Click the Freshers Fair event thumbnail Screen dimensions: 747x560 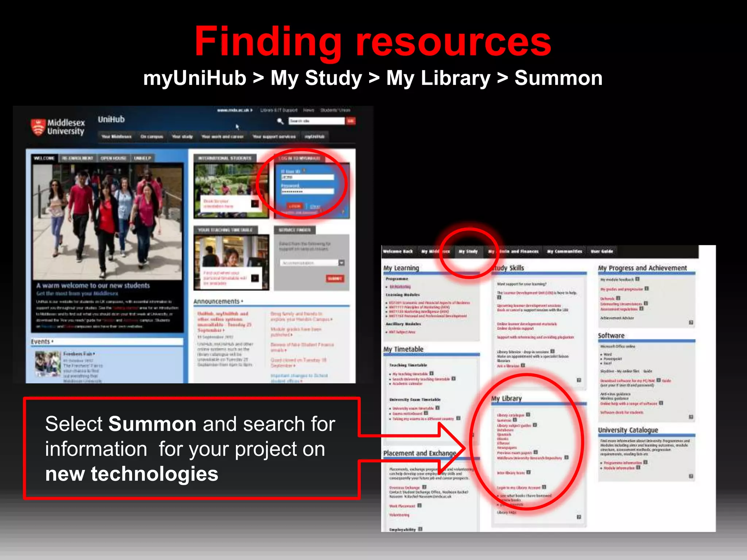pyautogui.click(x=47, y=363)
